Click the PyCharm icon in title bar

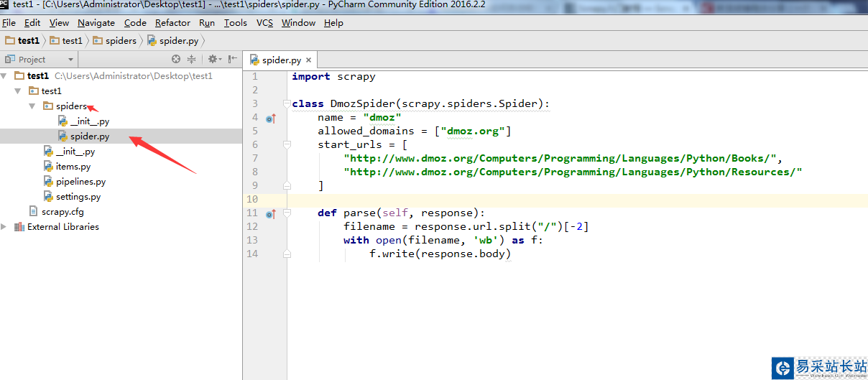pyautogui.click(x=4, y=4)
